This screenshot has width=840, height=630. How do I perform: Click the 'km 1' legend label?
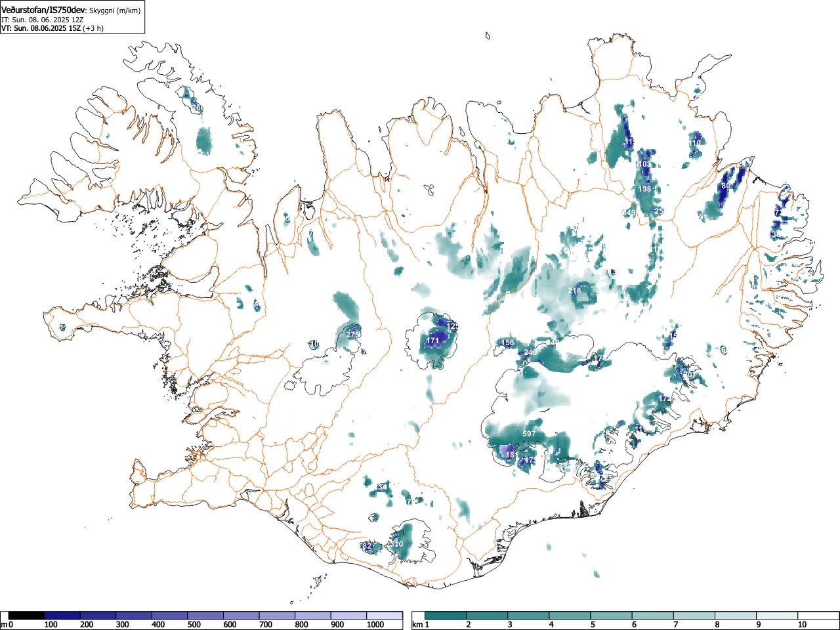pos(421,625)
